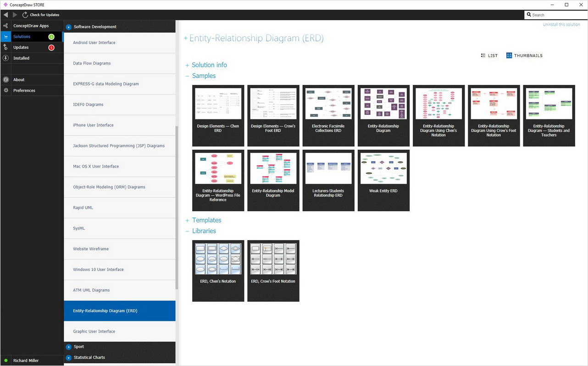Switch to LIST view
The height and width of the screenshot is (366, 588).
click(489, 56)
